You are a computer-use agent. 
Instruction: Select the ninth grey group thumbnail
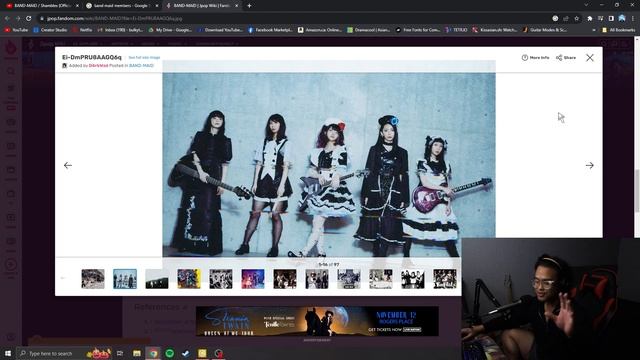(x=349, y=279)
